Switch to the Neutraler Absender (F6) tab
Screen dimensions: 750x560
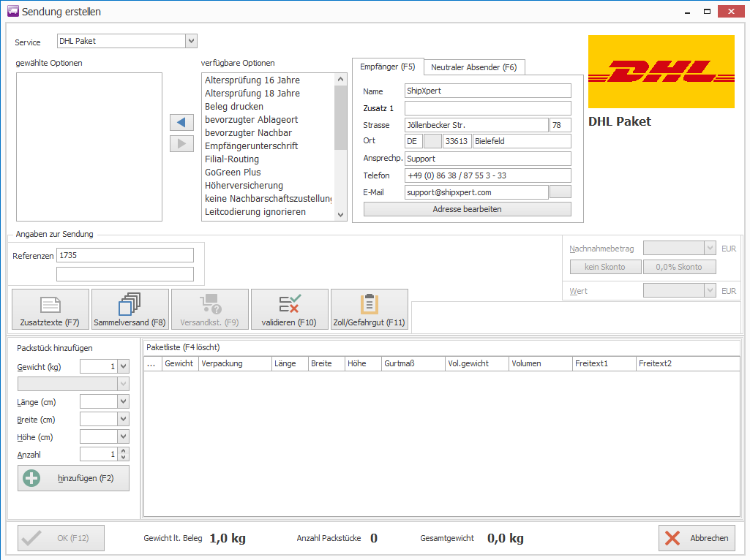click(x=474, y=67)
